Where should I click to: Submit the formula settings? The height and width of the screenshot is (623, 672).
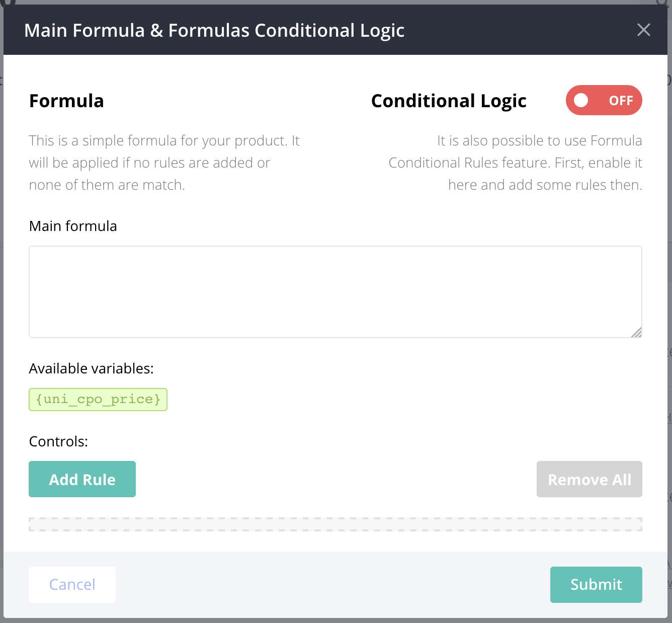point(596,584)
